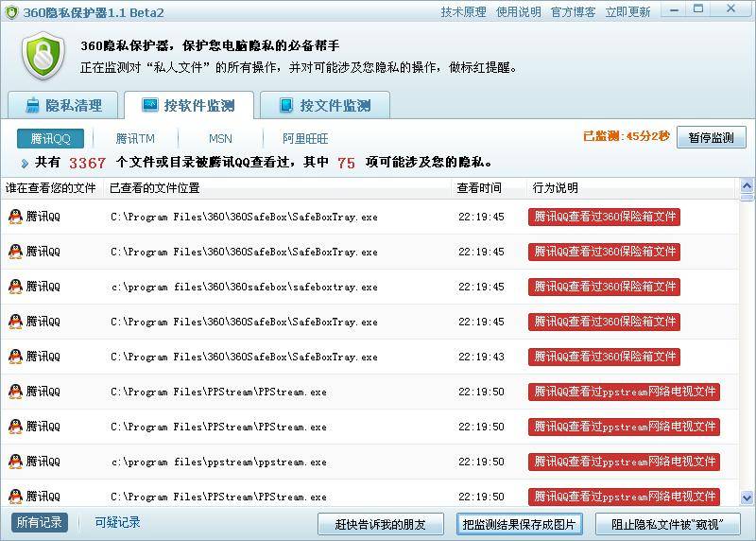Click the book icon on 按文件监测 tab
The width and height of the screenshot is (756, 541).
tap(286, 105)
